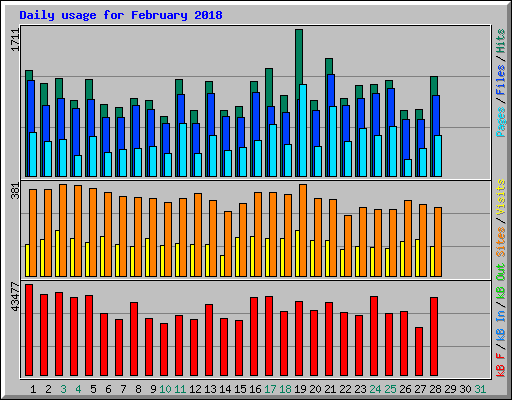The height and width of the screenshot is (400, 512).
Task: Click day 23 on the x-axis
Action: coord(360,389)
